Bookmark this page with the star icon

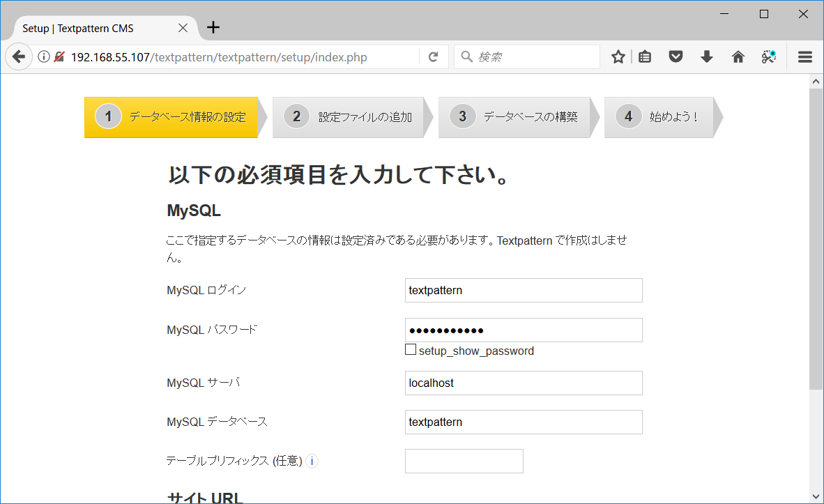coord(618,56)
